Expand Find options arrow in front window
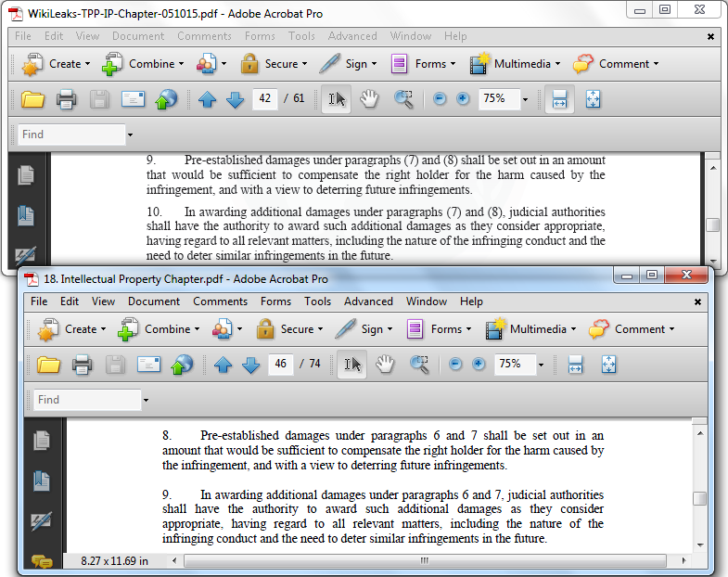This screenshot has height=577, width=728. point(146,400)
